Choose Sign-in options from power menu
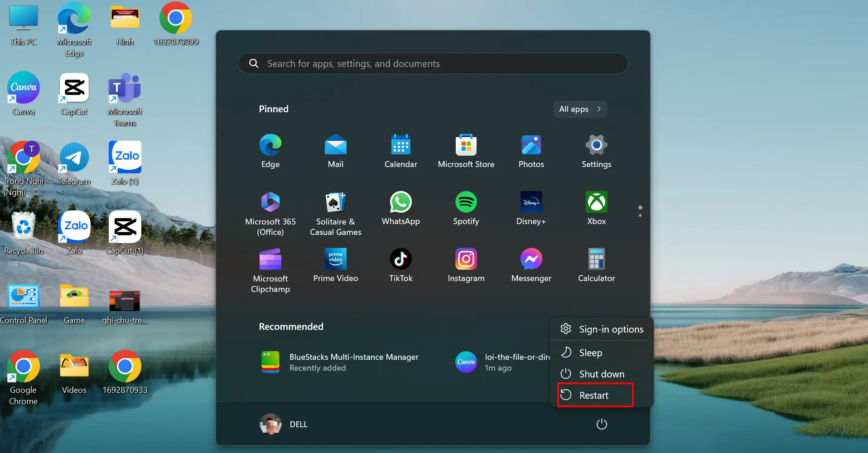 pyautogui.click(x=602, y=329)
